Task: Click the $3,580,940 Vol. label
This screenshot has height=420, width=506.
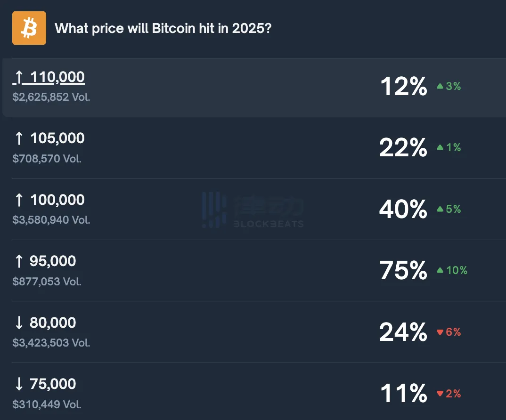Action: pyautogui.click(x=51, y=219)
